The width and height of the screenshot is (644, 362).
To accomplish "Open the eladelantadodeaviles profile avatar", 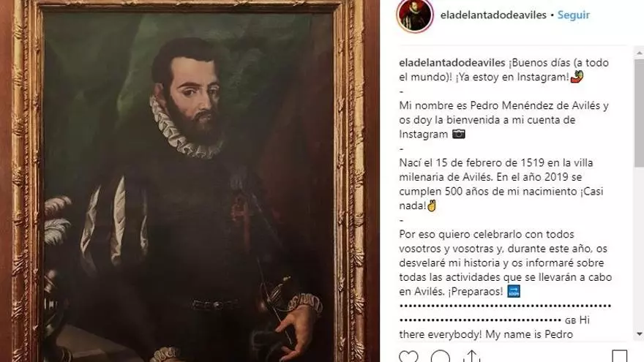I will (x=415, y=15).
